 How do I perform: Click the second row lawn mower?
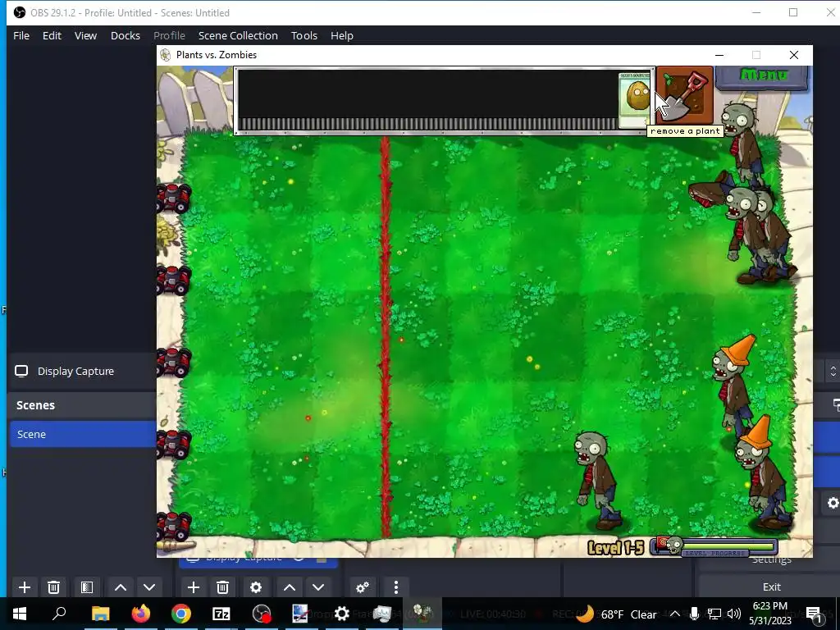pyautogui.click(x=174, y=280)
